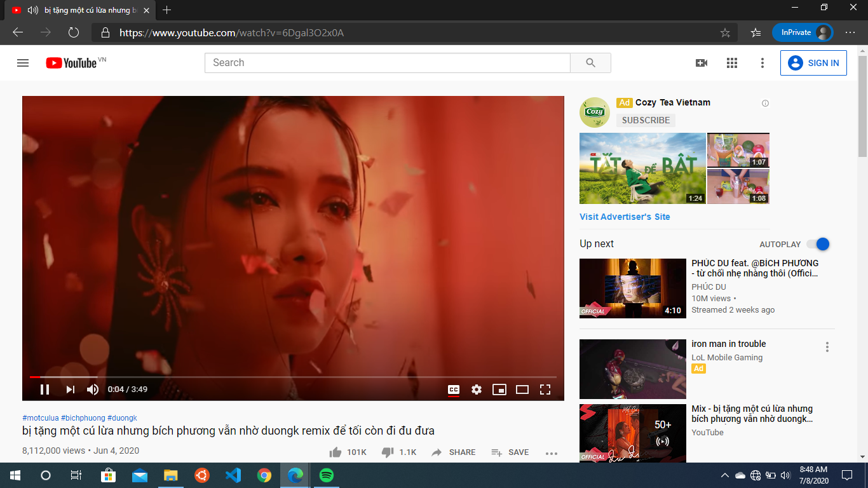Viewport: 868px width, 488px height.
Task: Open the Mix playlist thumbnail
Action: click(633, 433)
